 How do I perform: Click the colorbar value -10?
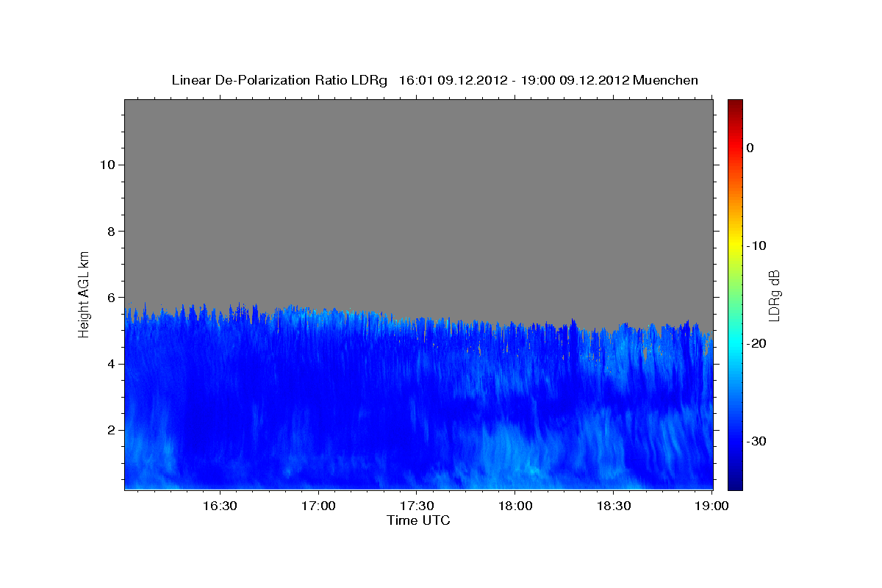pos(757,245)
